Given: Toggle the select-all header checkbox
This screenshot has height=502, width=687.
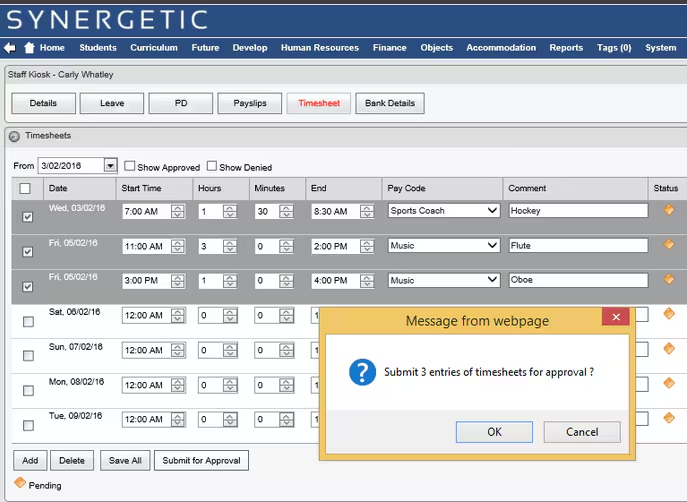Looking at the screenshot, I should [25, 188].
